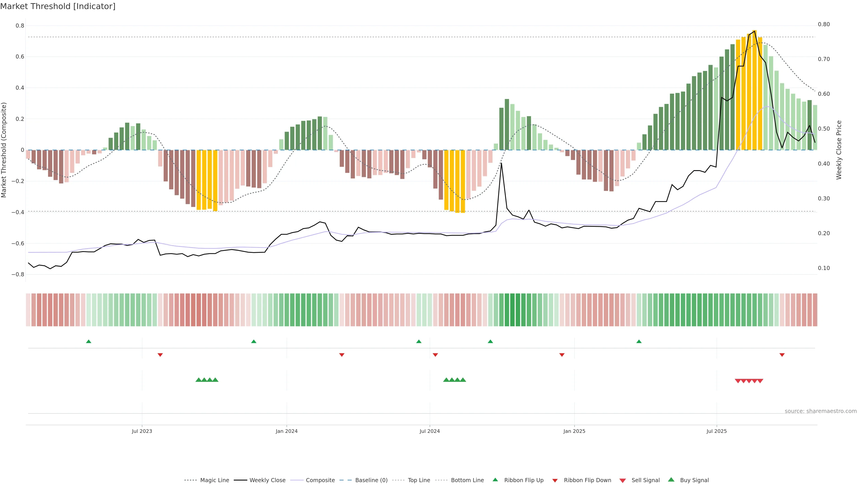The width and height of the screenshot is (868, 488).
Task: Click the first green ribbon flip up marker
Action: (89, 342)
